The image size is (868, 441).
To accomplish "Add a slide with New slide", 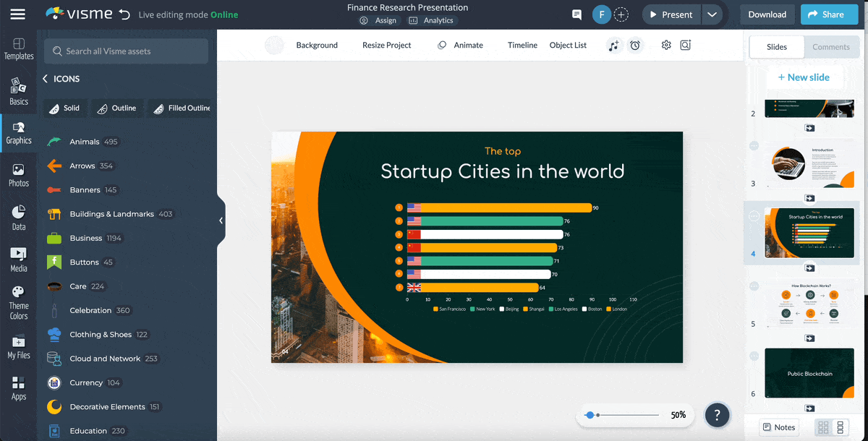I will pyautogui.click(x=803, y=77).
